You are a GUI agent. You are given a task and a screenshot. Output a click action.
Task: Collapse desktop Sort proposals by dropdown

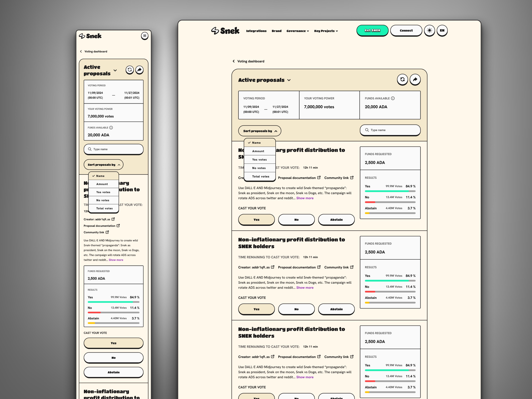tap(260, 131)
